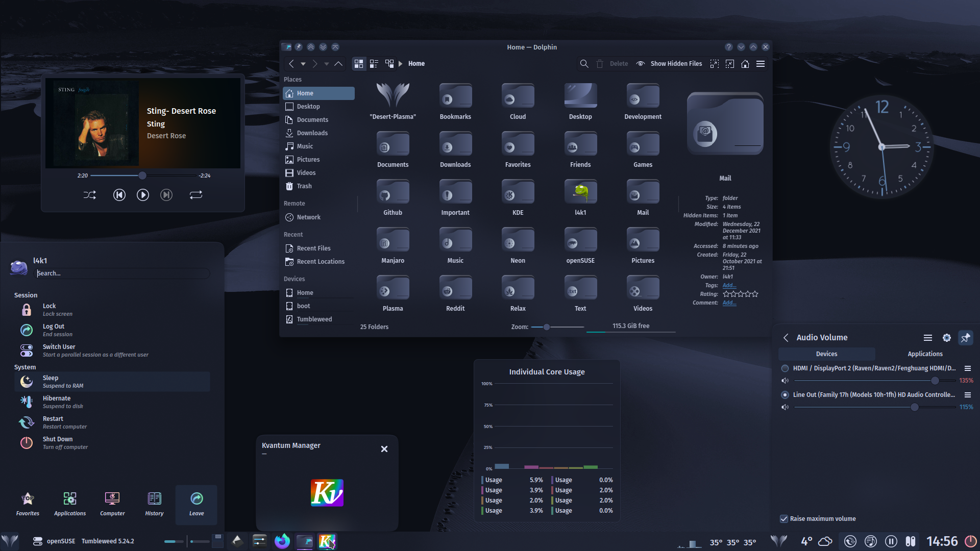The height and width of the screenshot is (551, 980).
Task: Open HDMI device options menu
Action: pyautogui.click(x=967, y=368)
